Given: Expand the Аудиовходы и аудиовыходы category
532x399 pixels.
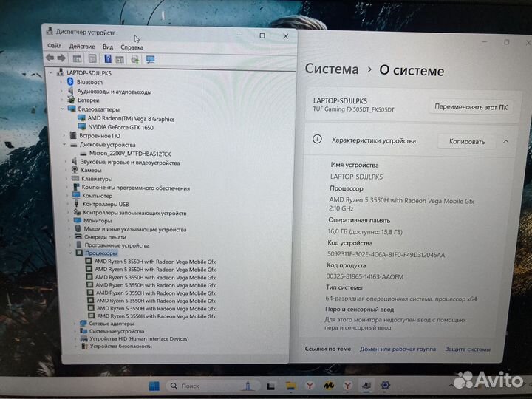Looking at the screenshot, I should 62,92.
